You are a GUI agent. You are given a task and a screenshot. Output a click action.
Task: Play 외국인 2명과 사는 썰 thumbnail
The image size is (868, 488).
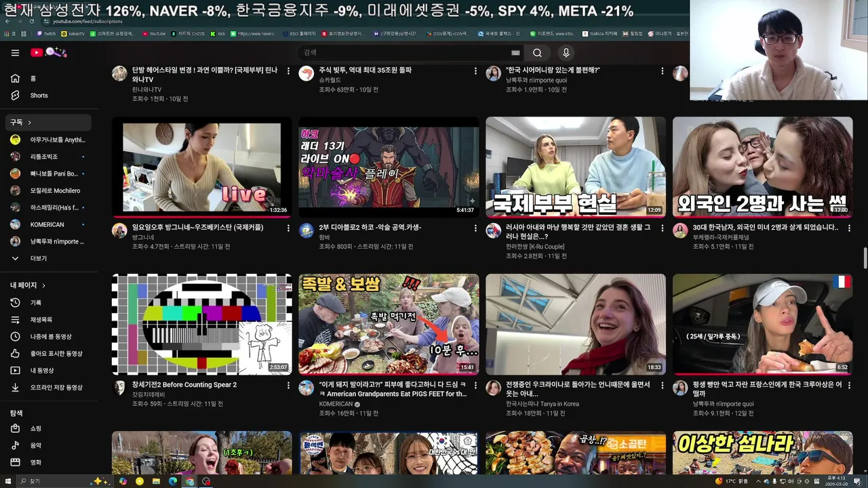tap(762, 167)
